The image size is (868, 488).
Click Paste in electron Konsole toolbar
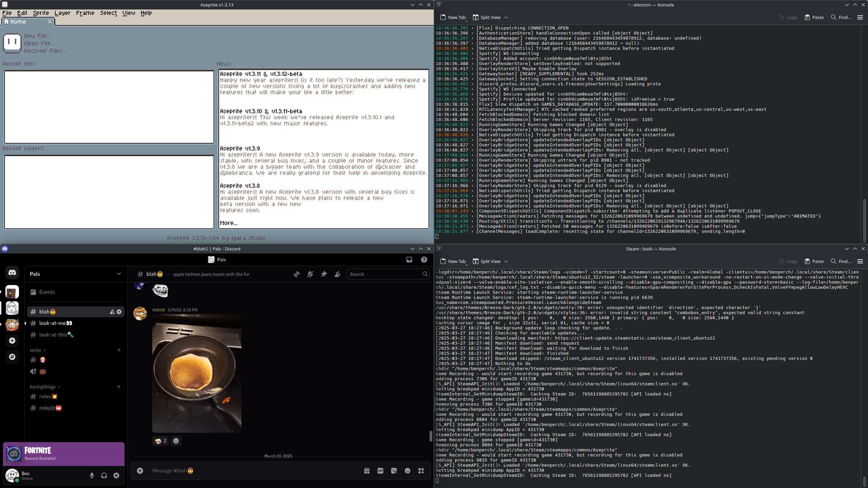[x=814, y=17]
